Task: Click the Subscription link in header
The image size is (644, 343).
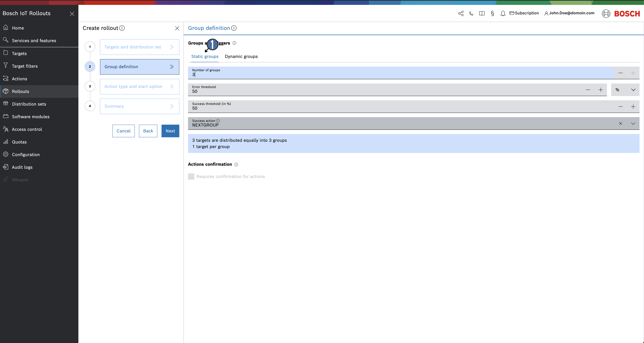Action: [x=524, y=13]
